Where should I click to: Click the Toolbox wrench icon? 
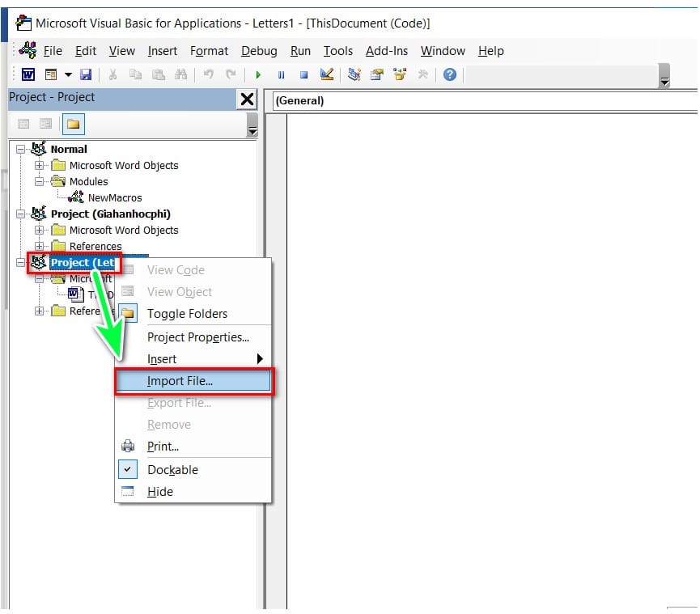(x=422, y=74)
